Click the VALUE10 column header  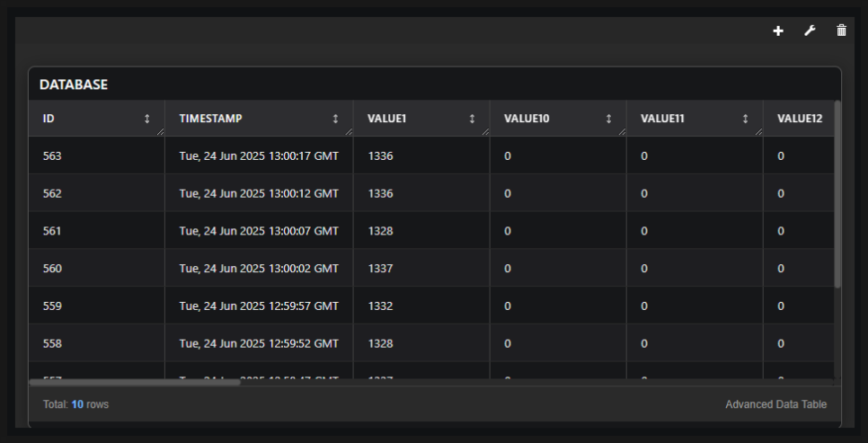(x=559, y=119)
